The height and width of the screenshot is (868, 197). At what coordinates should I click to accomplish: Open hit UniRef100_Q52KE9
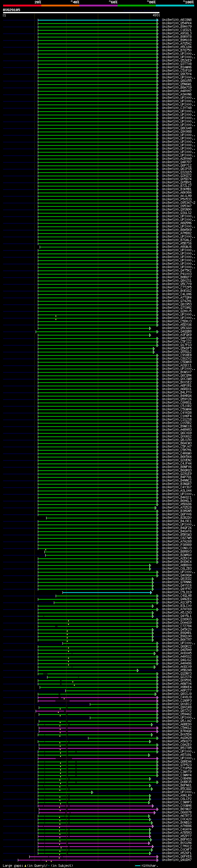pos(177,61)
